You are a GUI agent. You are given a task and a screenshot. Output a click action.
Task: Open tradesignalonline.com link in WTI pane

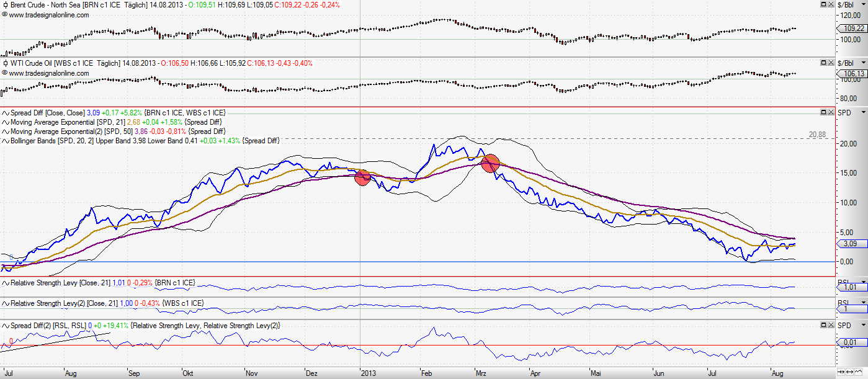[x=49, y=73]
